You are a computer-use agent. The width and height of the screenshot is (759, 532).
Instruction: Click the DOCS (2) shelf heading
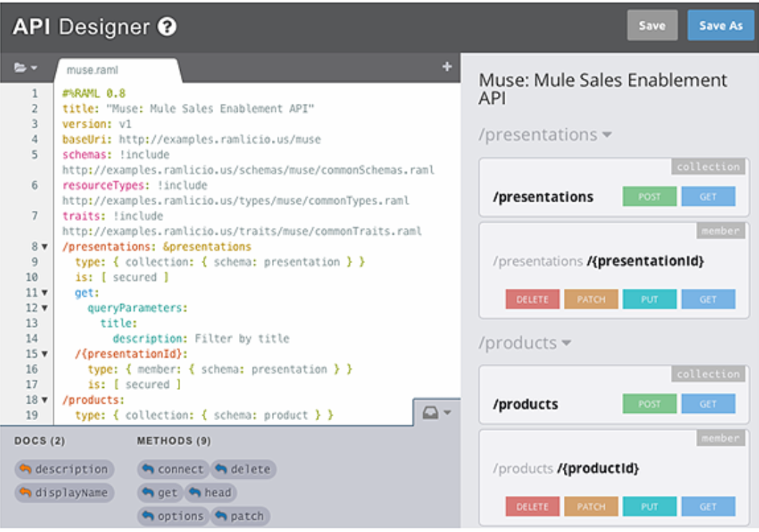coord(39,441)
